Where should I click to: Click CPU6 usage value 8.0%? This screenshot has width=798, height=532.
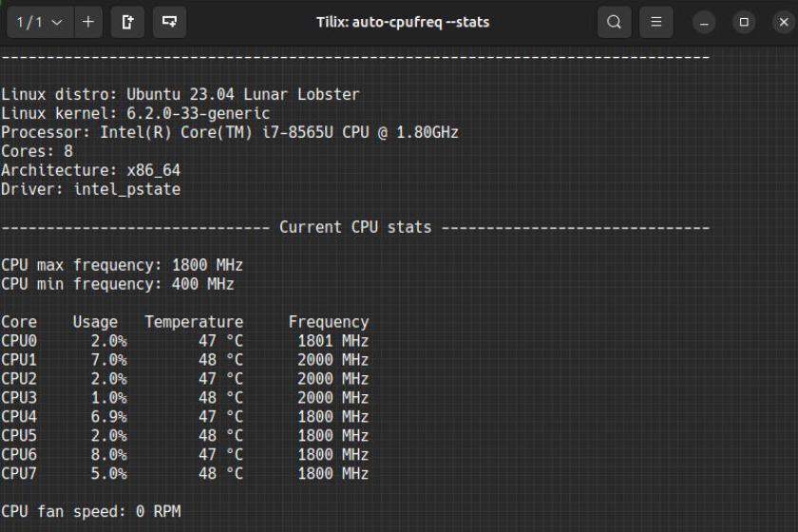pyautogui.click(x=109, y=455)
